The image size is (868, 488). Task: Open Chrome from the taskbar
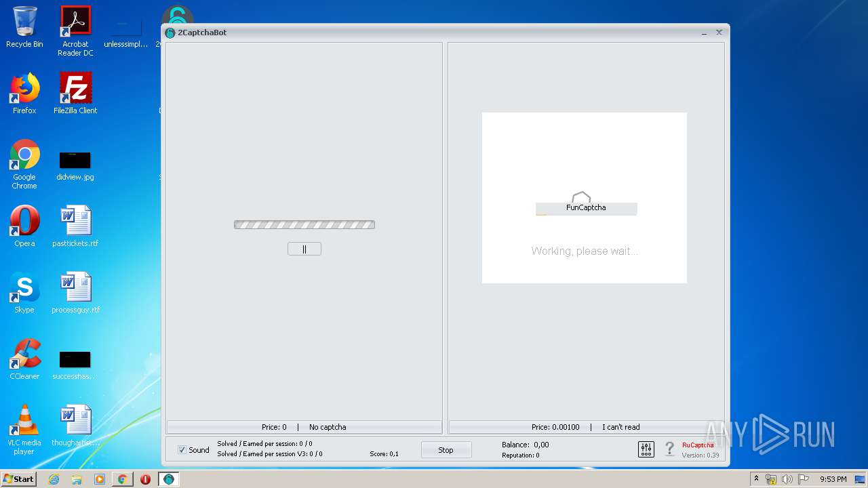123,479
